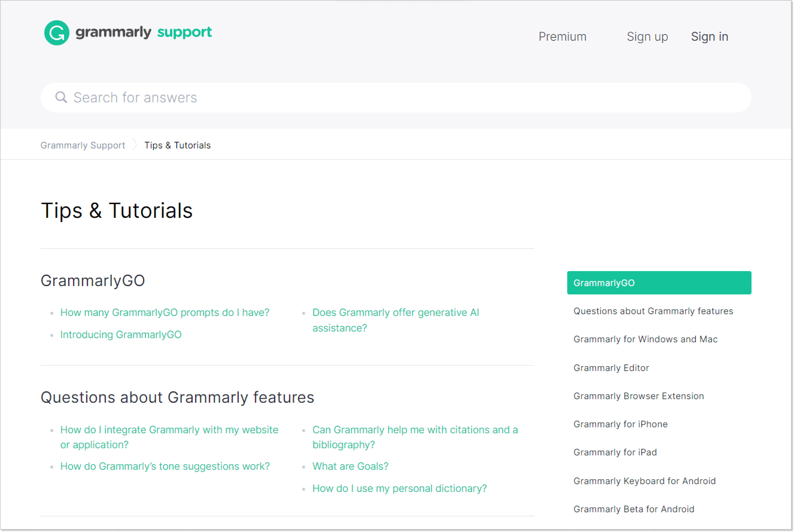Navigate to Grammarly Support breadcrumb

pos(83,145)
